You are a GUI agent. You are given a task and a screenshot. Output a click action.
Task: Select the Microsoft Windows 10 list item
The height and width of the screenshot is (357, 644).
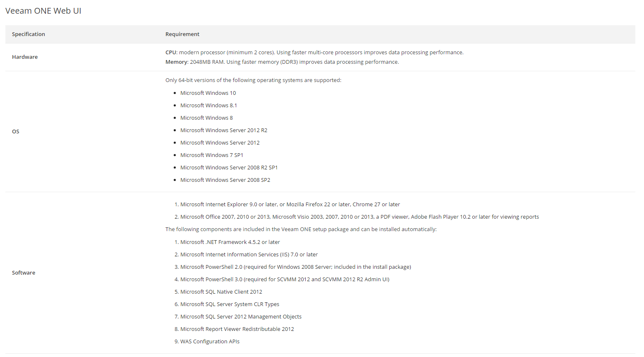208,93
